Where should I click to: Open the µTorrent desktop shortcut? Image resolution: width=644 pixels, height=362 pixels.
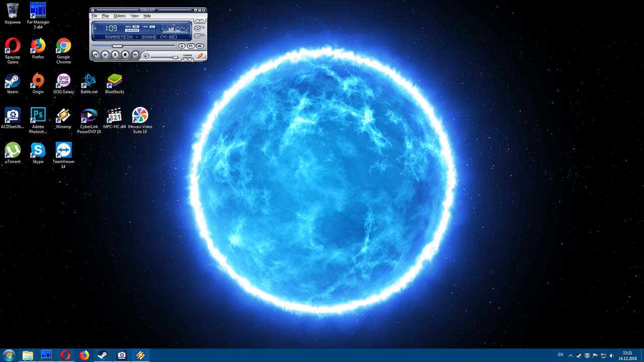[13, 153]
